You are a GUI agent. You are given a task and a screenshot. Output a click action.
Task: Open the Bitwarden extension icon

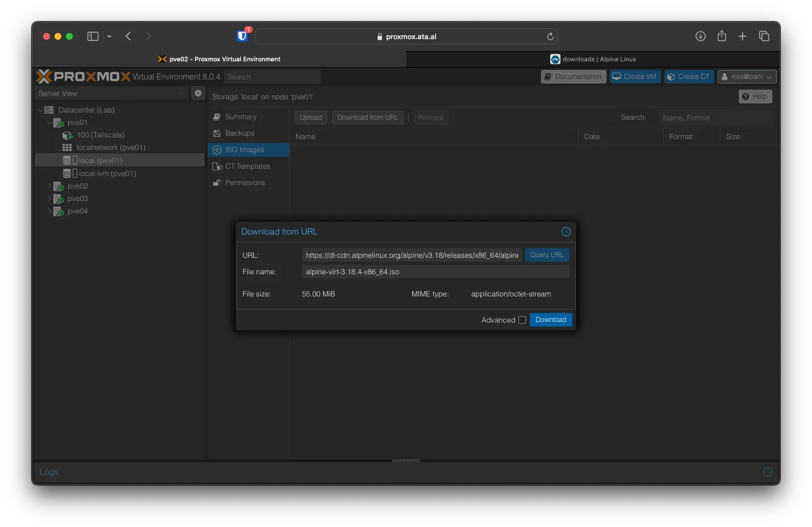tap(242, 36)
